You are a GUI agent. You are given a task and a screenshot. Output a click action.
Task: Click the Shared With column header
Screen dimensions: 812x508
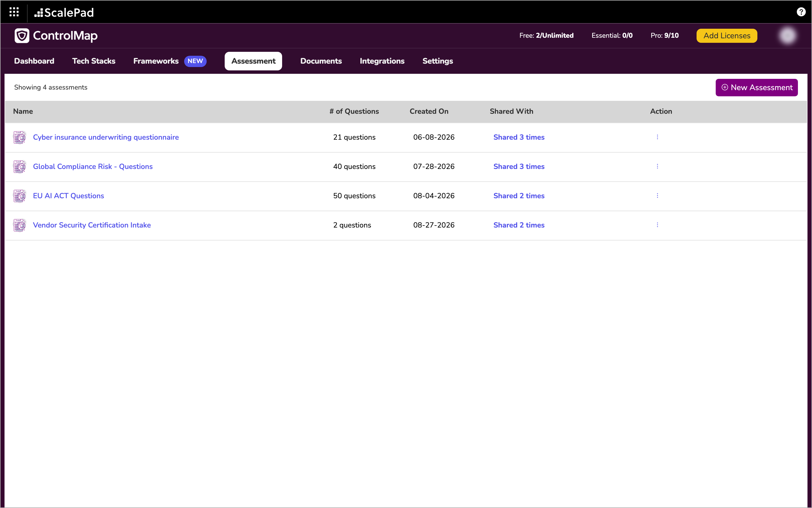coord(511,111)
